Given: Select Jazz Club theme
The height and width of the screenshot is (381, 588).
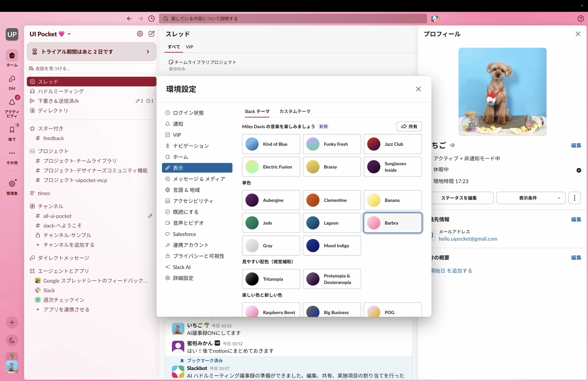Looking at the screenshot, I should coord(392,144).
